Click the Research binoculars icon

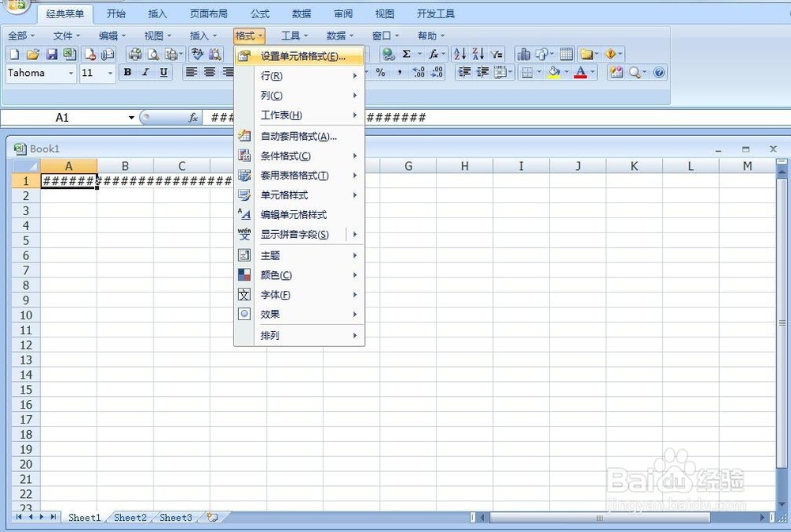[215, 54]
